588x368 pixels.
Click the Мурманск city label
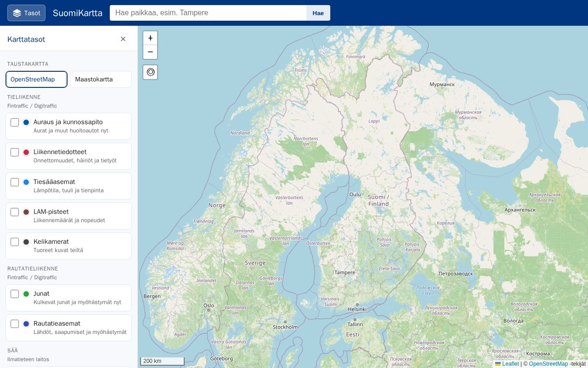[442, 84]
